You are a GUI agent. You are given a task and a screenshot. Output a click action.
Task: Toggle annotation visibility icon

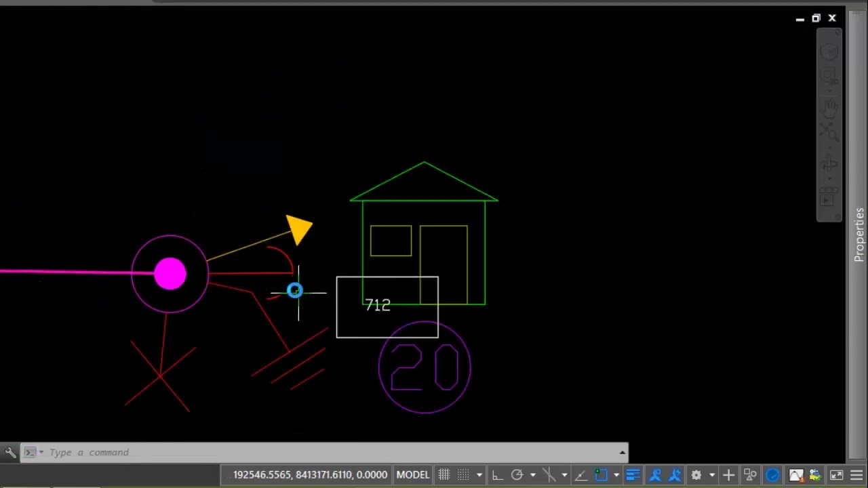(655, 475)
